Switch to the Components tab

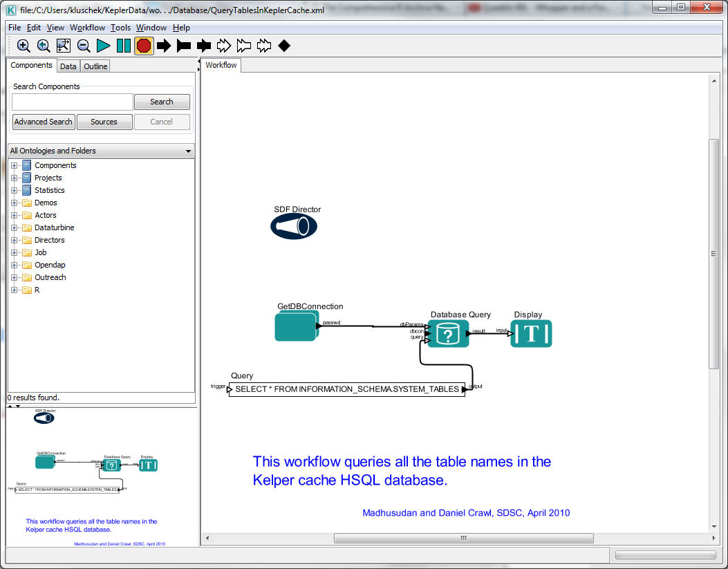click(31, 66)
